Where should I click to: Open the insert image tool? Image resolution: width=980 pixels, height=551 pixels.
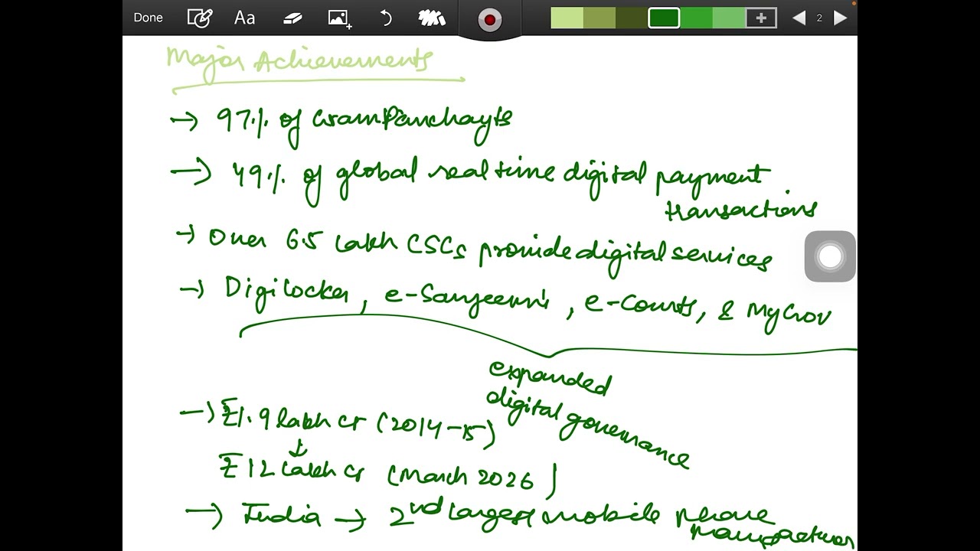tap(339, 18)
